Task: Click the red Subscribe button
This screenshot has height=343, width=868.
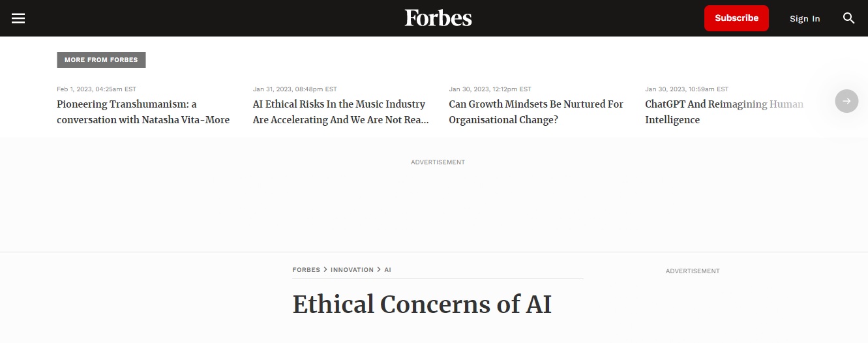Action: [736, 18]
